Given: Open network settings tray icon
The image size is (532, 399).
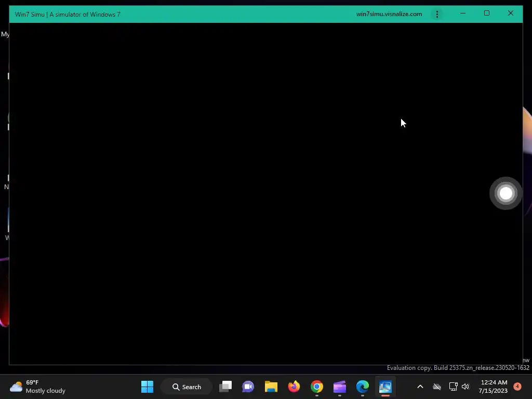Looking at the screenshot, I should coord(453,387).
